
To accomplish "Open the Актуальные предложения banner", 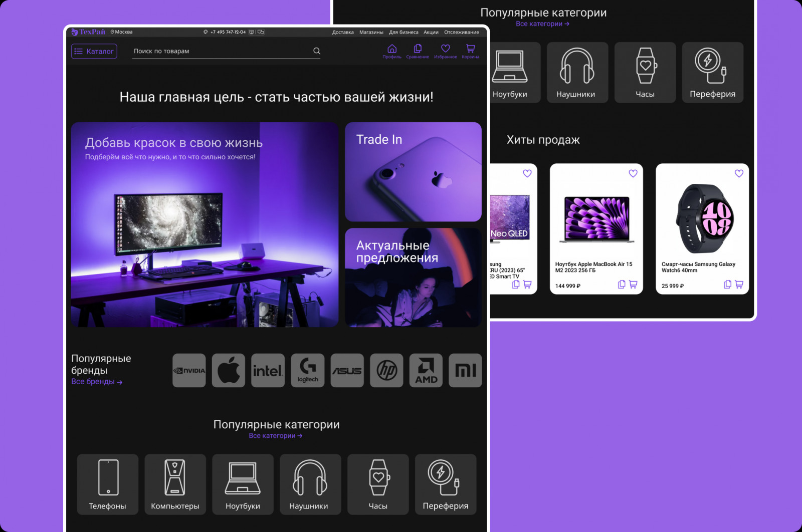I will coord(413,278).
